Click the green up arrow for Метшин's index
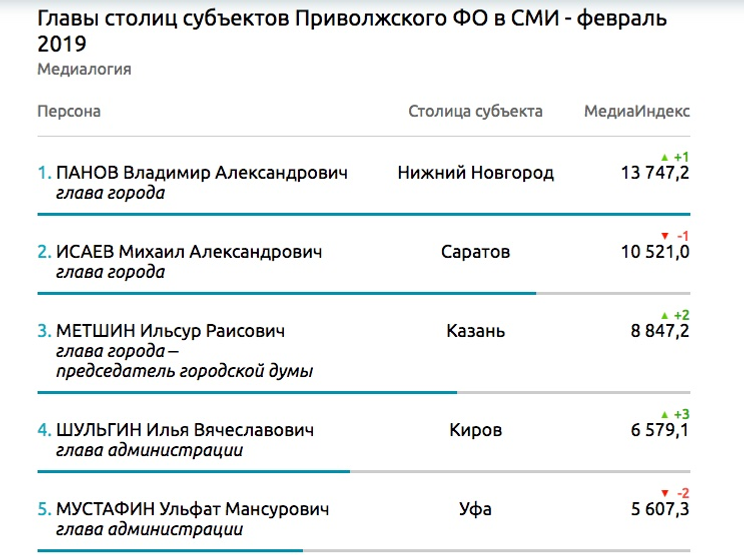Image resolution: width=744 pixels, height=555 pixels. coord(664,315)
